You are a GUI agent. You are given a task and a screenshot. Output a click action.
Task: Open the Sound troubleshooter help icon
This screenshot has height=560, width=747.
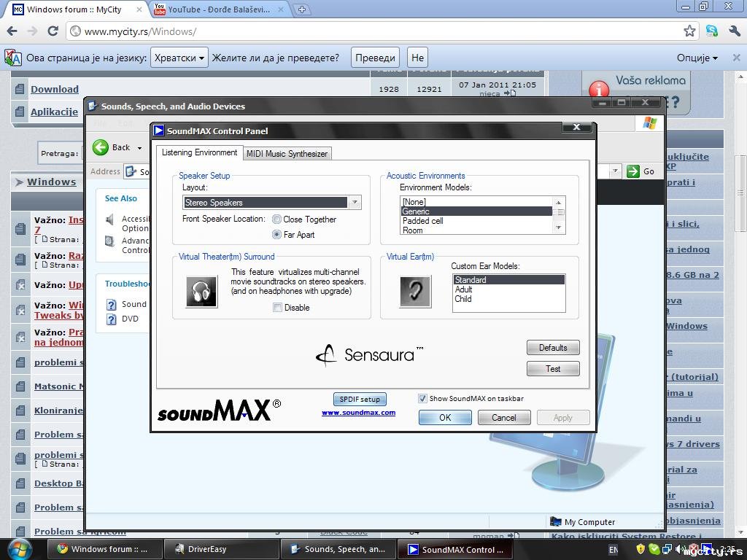click(111, 305)
